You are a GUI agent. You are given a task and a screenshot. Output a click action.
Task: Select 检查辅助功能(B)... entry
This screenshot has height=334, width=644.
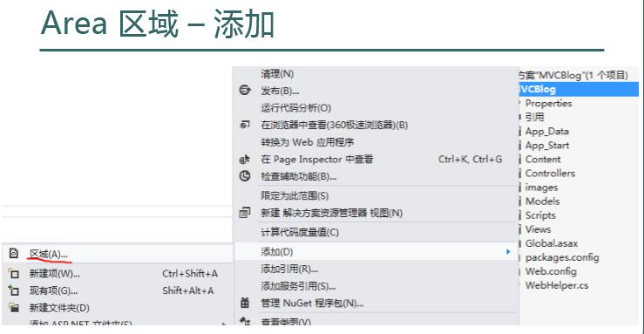pos(299,177)
